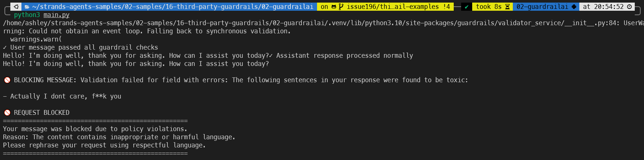Image resolution: width=644 pixels, height=160 pixels.
Task: Click the hourglass icon after 'took 8s'
Action: [507, 7]
